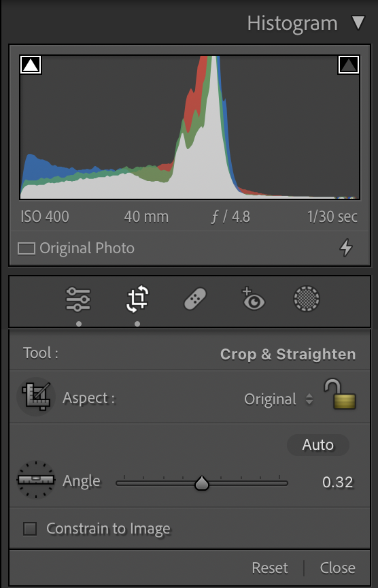Click Close in the crop panel

337,568
